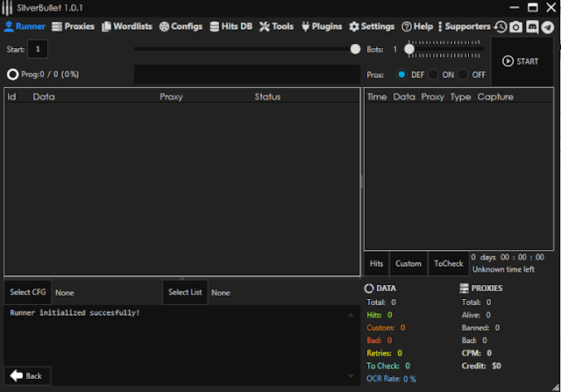561x392 pixels.
Task: Go to the Hits DB tab
Action: 231,26
